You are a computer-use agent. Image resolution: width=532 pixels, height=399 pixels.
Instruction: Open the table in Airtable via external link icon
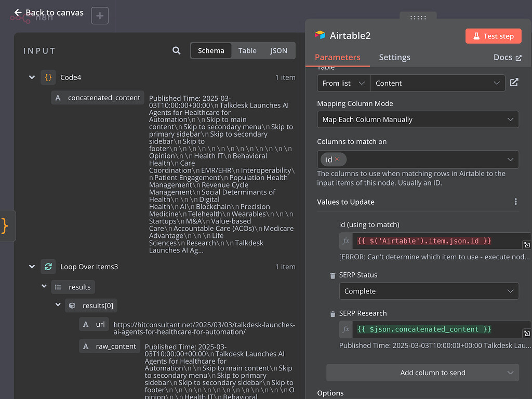click(514, 83)
